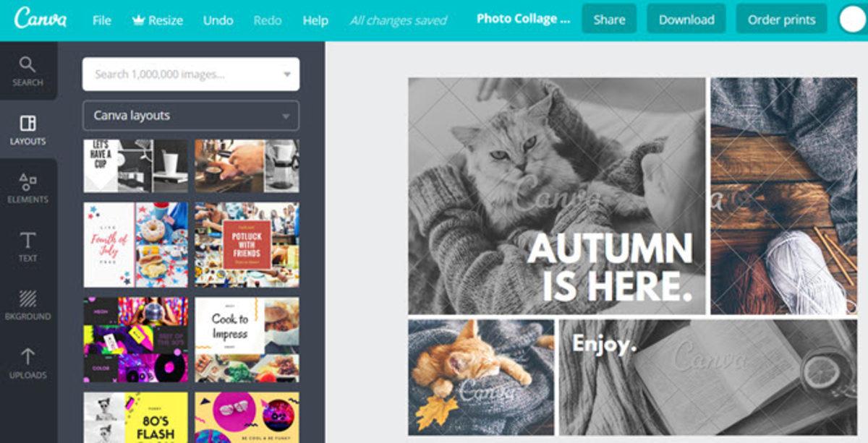
Task: Open the Elements sidebar panel
Action: pos(27,188)
